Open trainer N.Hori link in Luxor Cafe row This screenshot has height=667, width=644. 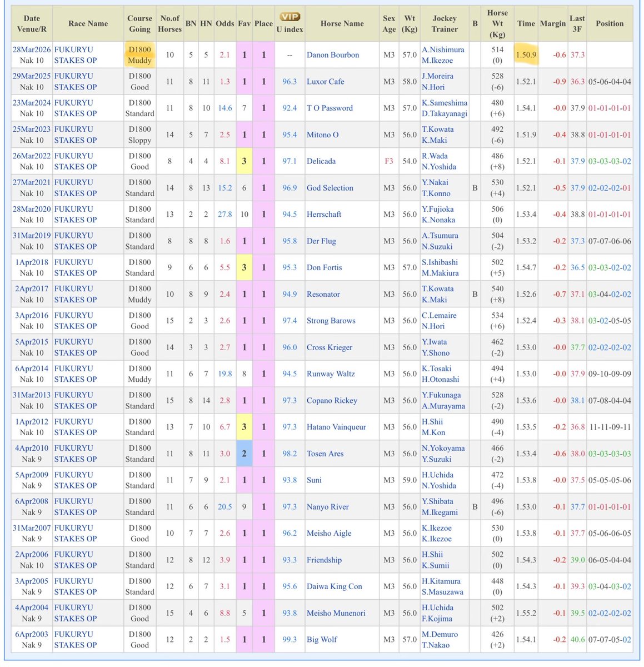433,87
